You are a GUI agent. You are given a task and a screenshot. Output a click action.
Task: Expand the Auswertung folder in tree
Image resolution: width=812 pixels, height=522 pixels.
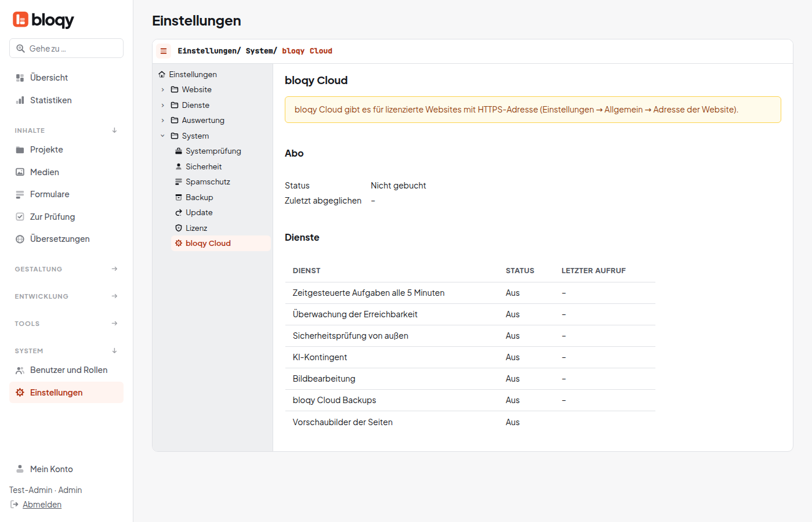pyautogui.click(x=163, y=121)
